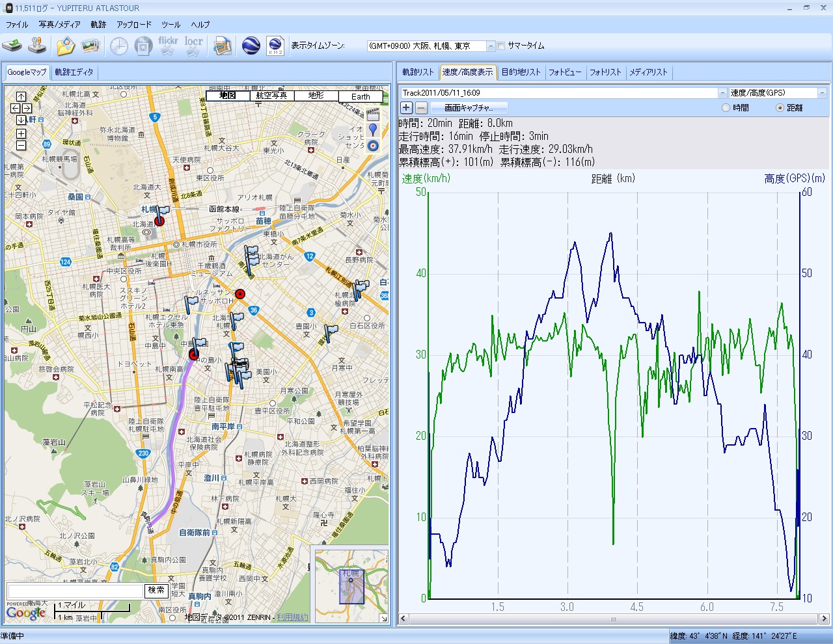The width and height of the screenshot is (833, 644).
Task: Open the 写真/メディア menu
Action: [x=59, y=25]
